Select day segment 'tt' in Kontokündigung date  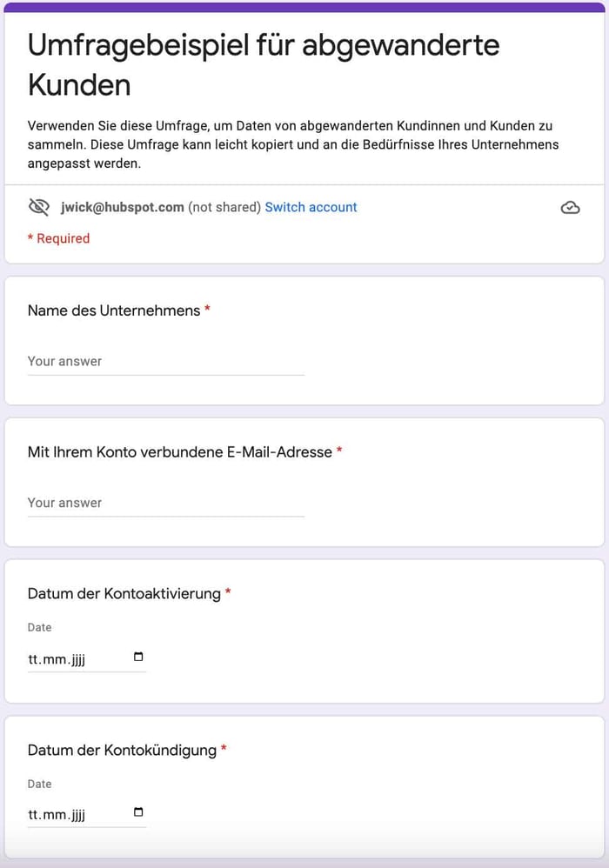pyautogui.click(x=33, y=814)
